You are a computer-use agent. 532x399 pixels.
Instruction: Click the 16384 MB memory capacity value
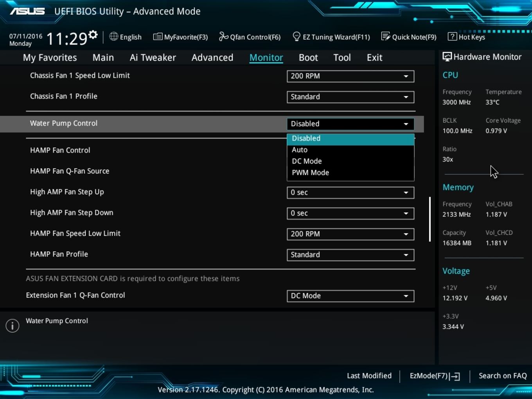pyautogui.click(x=457, y=243)
